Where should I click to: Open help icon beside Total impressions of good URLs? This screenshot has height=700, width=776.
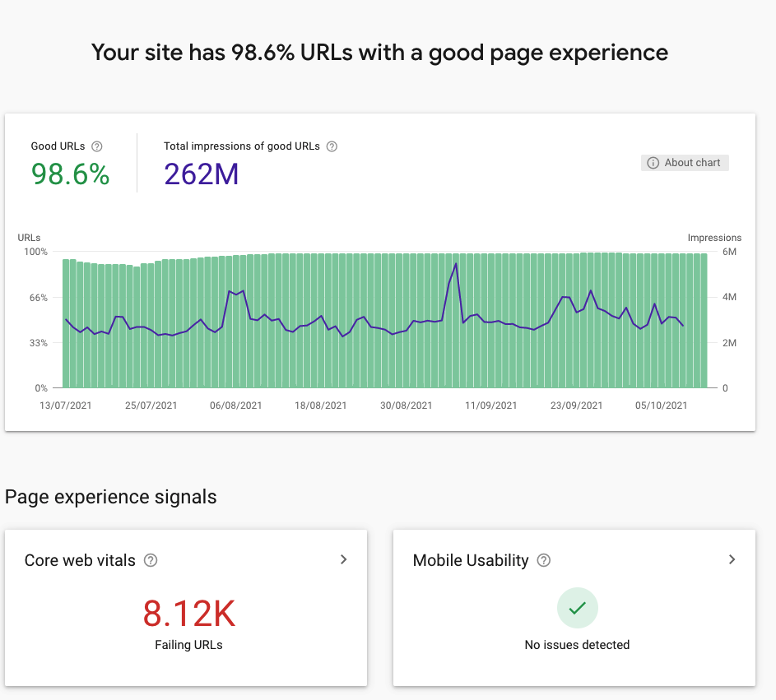pos(332,146)
